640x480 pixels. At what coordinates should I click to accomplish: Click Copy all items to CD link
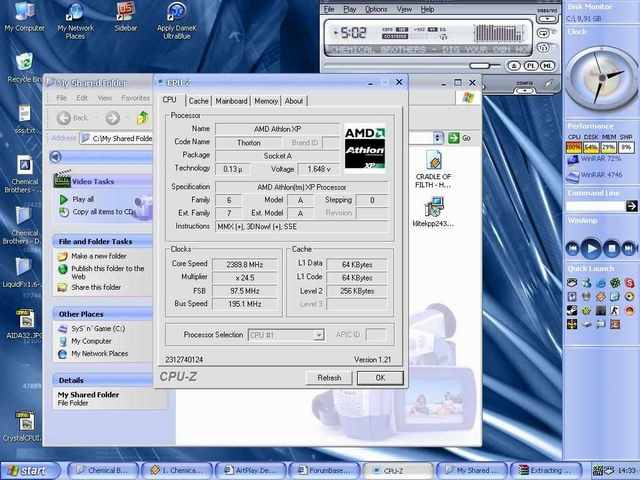tap(97, 212)
